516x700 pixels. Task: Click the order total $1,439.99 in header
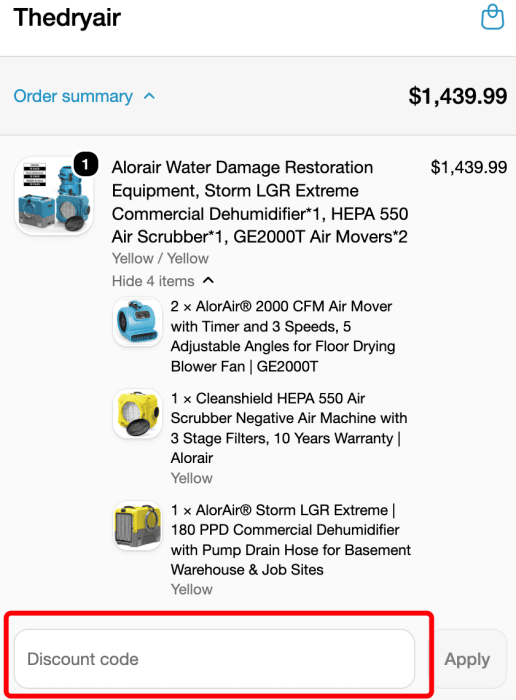coord(458,96)
